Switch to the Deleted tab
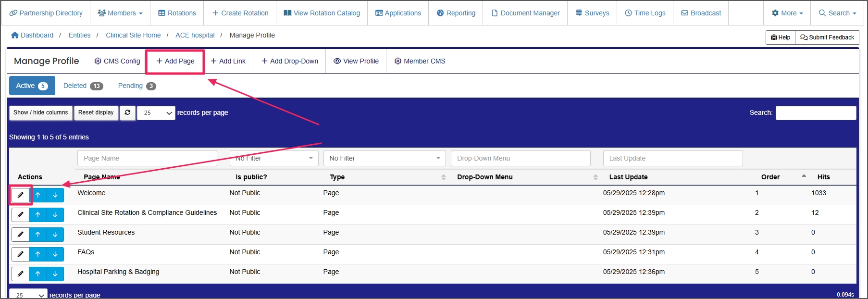Viewport: 868px width, 299px height. (83, 86)
